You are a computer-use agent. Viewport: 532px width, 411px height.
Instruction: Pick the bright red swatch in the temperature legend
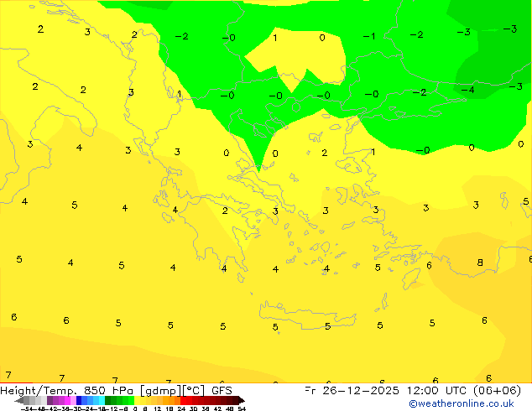(183, 400)
